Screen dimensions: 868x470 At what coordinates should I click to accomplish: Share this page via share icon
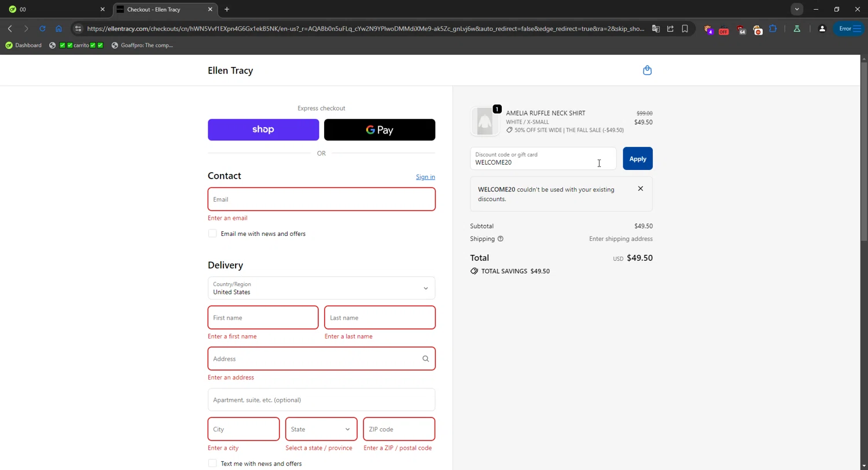pyautogui.click(x=670, y=28)
